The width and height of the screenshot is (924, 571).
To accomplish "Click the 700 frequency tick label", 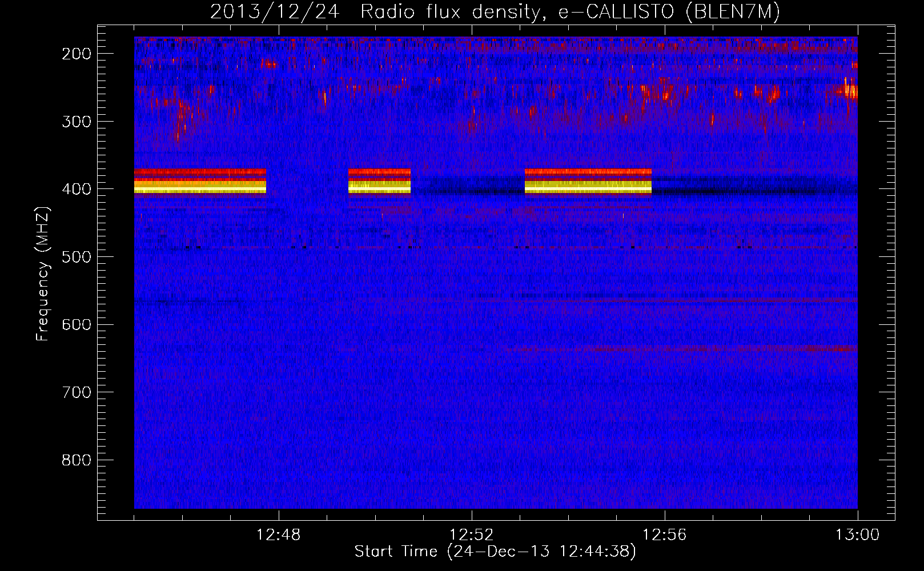I will coord(77,392).
